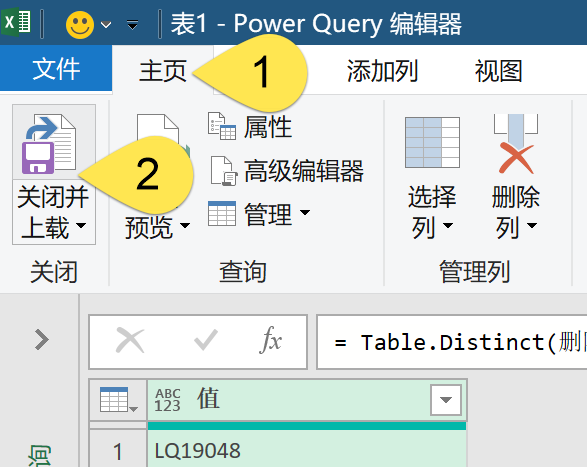Click into the Table.Distinct formula bar
587x467 pixels.
[x=452, y=342]
